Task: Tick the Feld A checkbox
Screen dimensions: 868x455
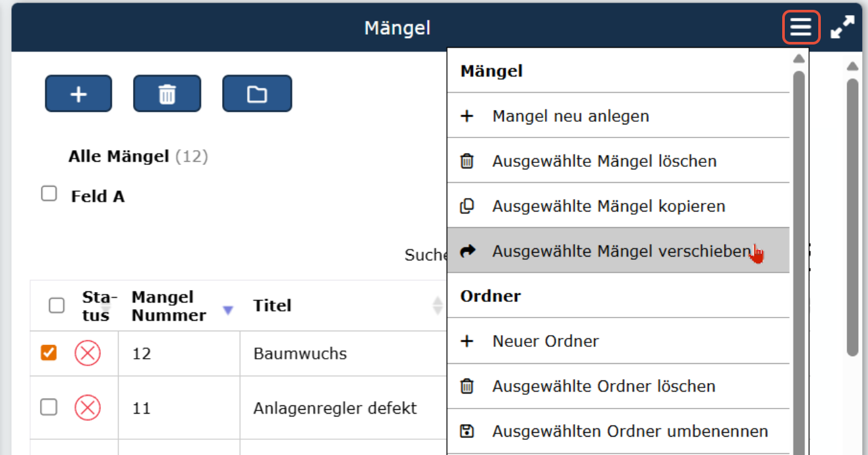Action: [x=49, y=194]
